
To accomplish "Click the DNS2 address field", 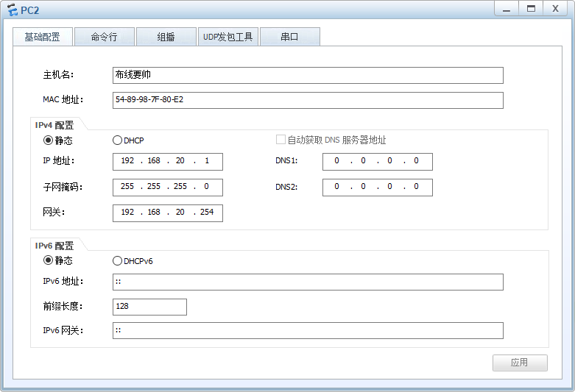I will tap(378, 188).
